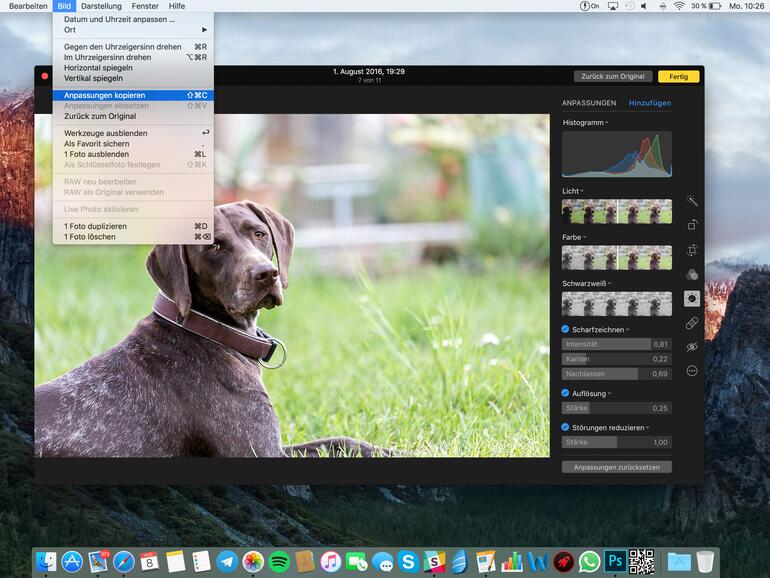This screenshot has height=578, width=770.
Task: Select the red-eye removal tool
Action: [x=692, y=346]
